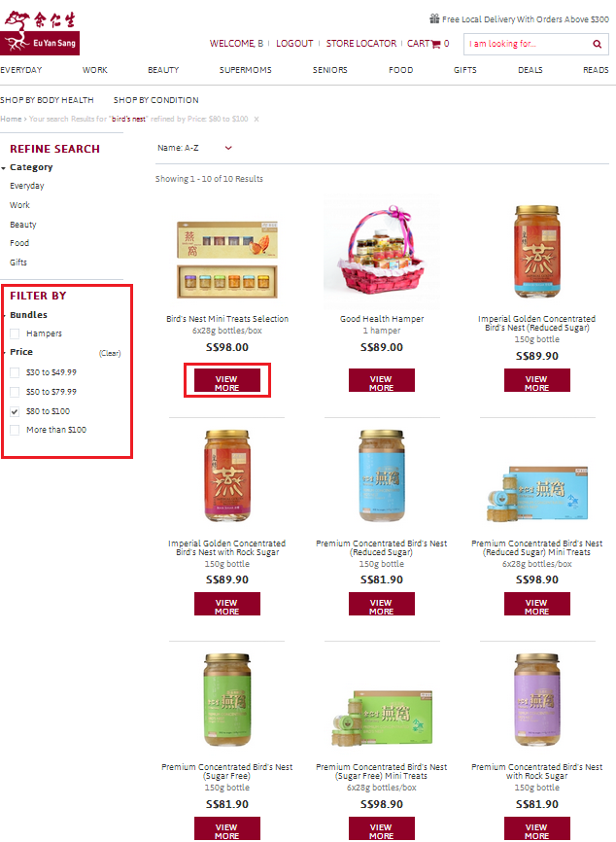The width and height of the screenshot is (616, 842).
Task: Click the STORE LOCATOR link
Action: tap(361, 44)
